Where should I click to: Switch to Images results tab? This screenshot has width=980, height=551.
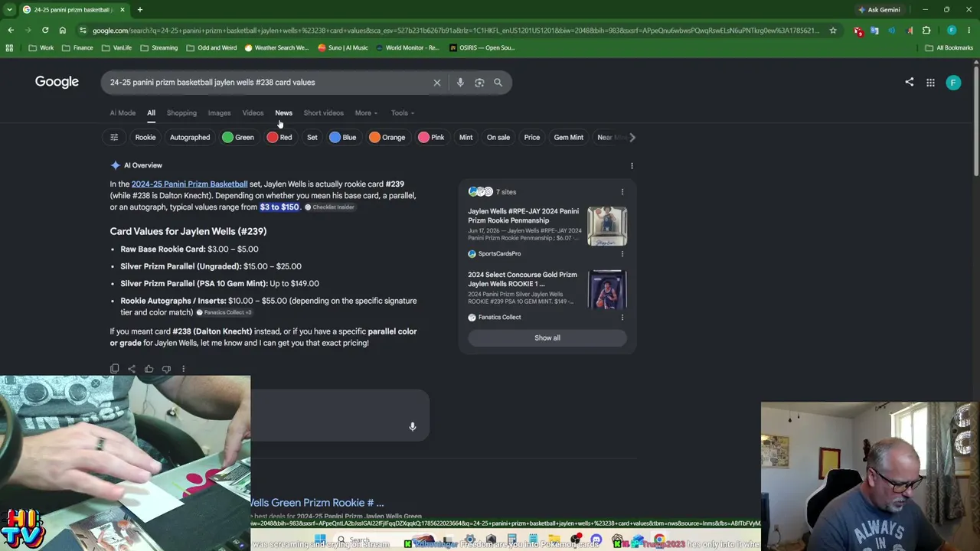[219, 113]
